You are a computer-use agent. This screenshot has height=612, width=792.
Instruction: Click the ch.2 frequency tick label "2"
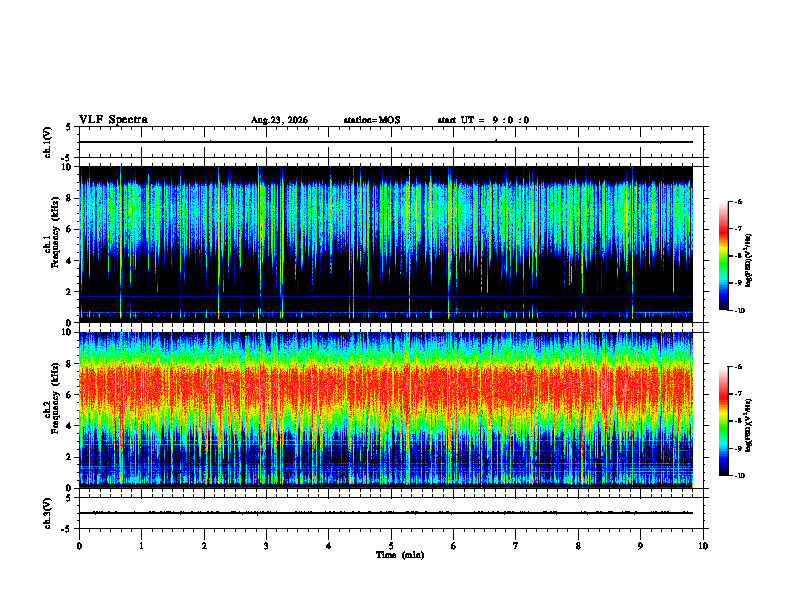pyautogui.click(x=69, y=457)
